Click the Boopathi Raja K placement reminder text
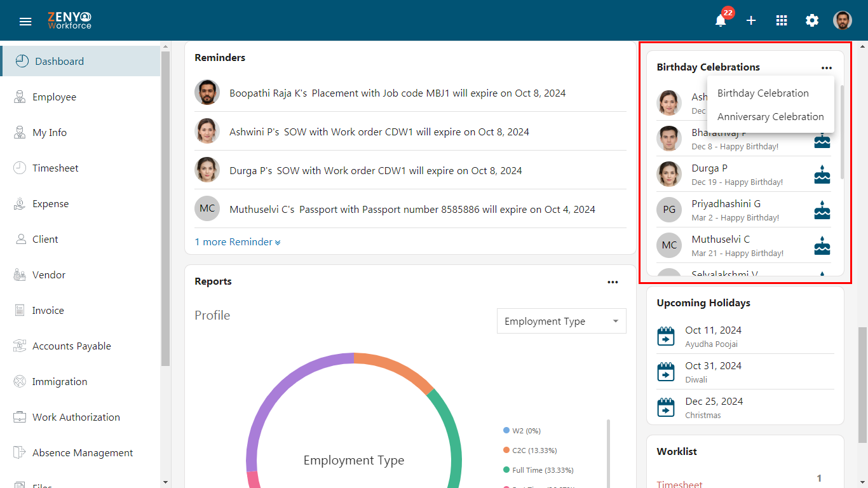868x488 pixels. click(x=398, y=93)
